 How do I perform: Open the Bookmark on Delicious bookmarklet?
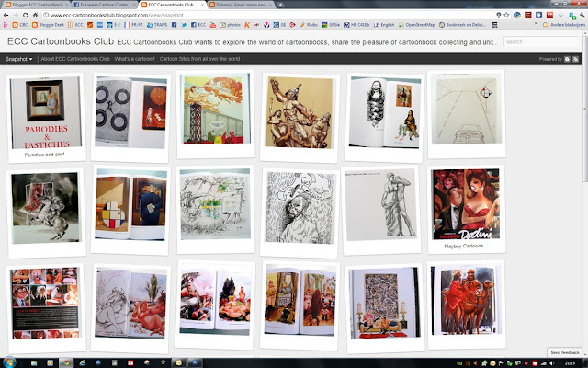[462, 25]
